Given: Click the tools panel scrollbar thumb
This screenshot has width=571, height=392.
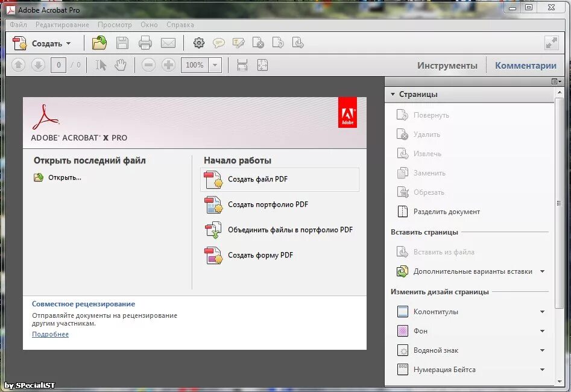Looking at the screenshot, I should point(559,203).
